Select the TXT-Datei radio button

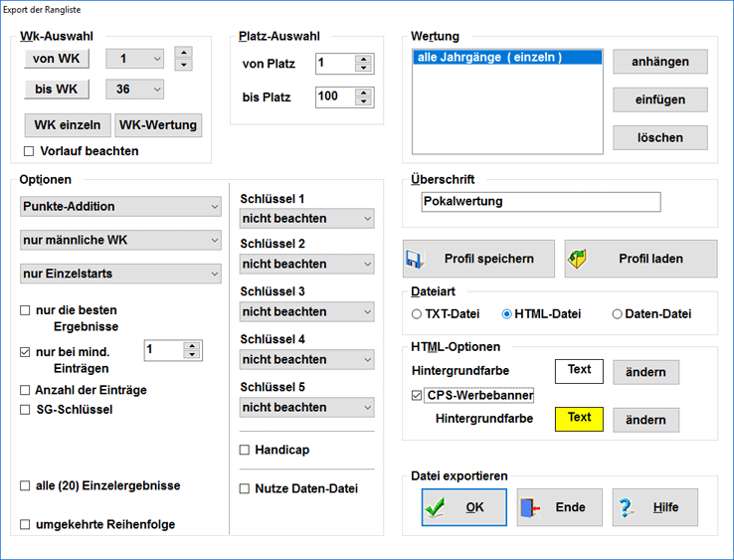pos(417,314)
